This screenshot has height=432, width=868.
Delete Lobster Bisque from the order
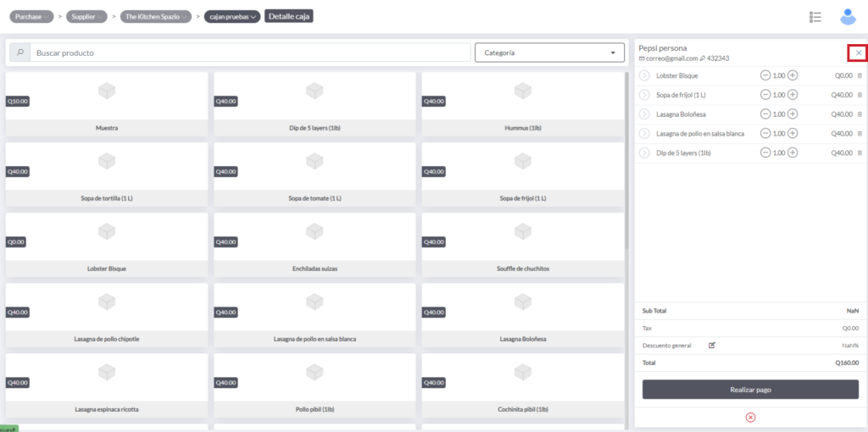[x=860, y=75]
